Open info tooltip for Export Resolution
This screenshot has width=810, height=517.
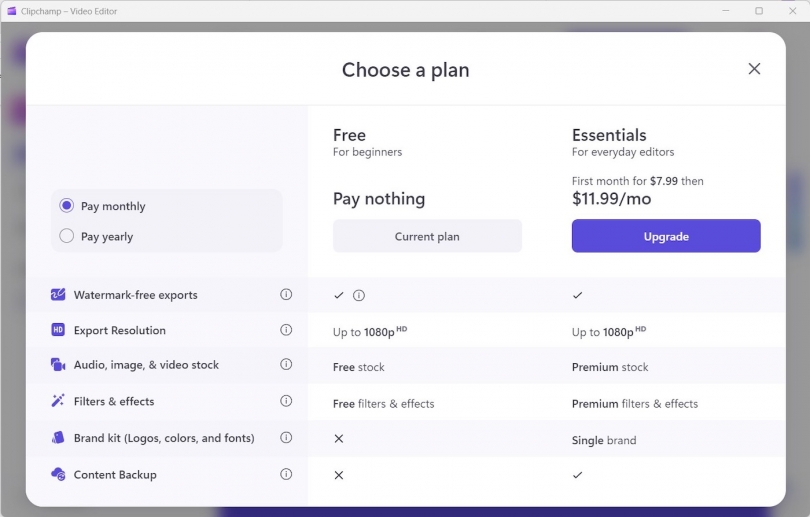[286, 330]
